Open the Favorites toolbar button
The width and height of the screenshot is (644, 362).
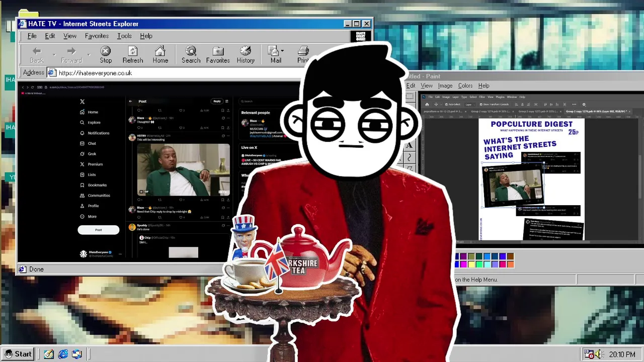[218, 55]
